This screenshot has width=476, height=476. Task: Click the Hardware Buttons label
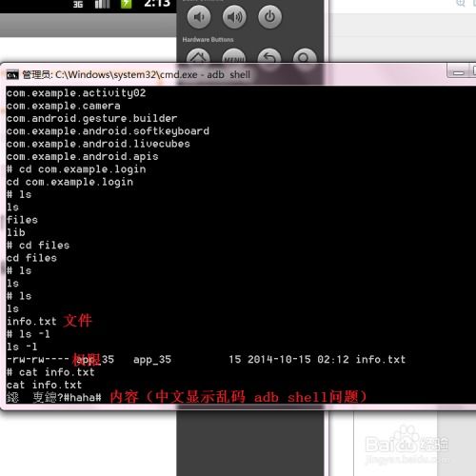pos(208,40)
